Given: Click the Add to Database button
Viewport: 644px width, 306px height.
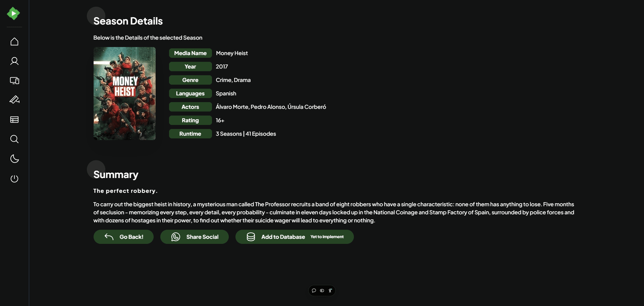Looking at the screenshot, I should (x=294, y=237).
